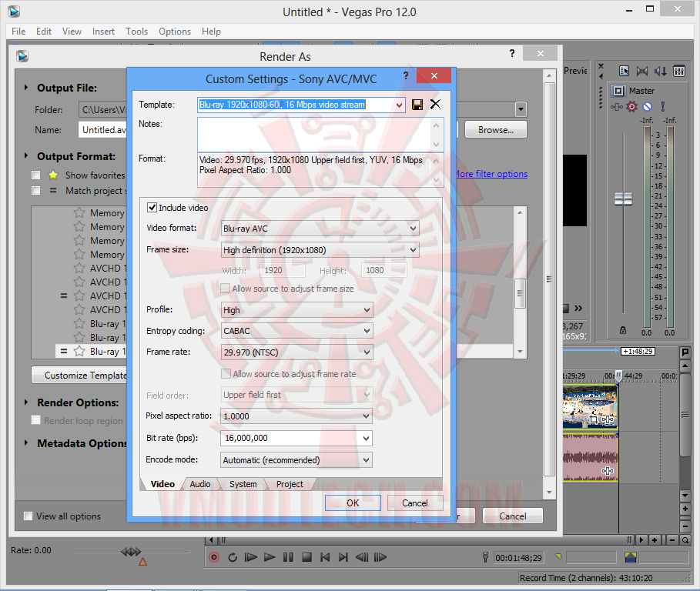Viewport: 700px width, 591px height.
Task: Zoom in timeline with plus button
Action: 655,540
